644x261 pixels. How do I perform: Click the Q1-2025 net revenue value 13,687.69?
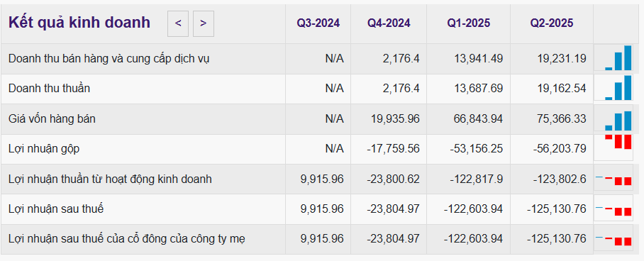[x=479, y=89]
